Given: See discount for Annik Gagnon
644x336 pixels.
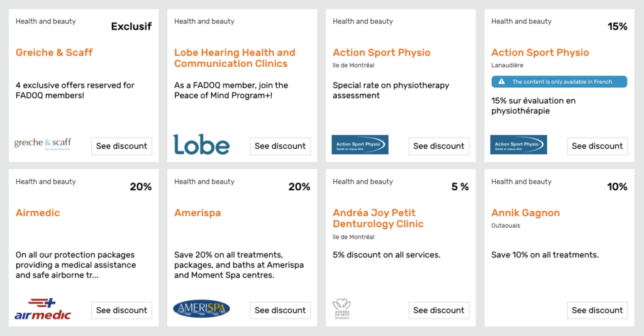Looking at the screenshot, I should coord(597,310).
